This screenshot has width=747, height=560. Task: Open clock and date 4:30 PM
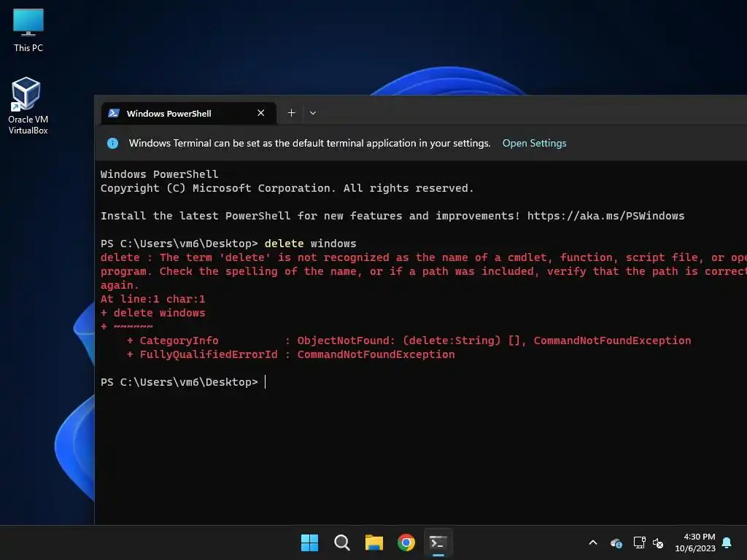pyautogui.click(x=695, y=542)
